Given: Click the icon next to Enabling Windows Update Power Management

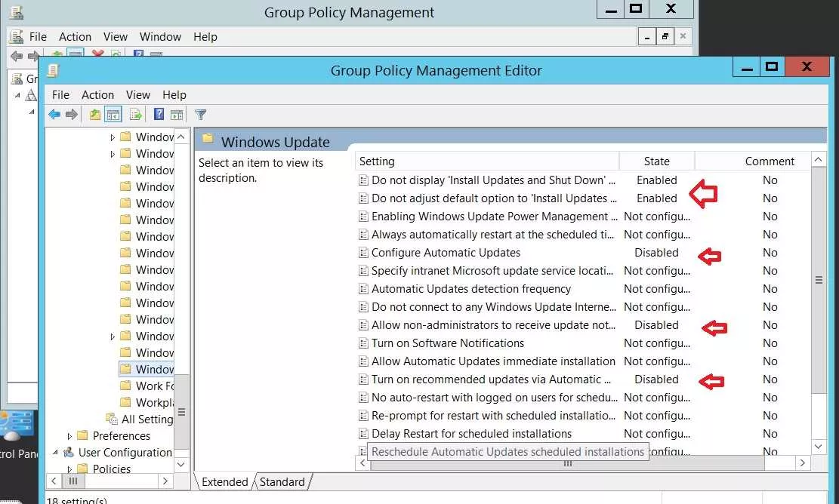Looking at the screenshot, I should pos(363,217).
